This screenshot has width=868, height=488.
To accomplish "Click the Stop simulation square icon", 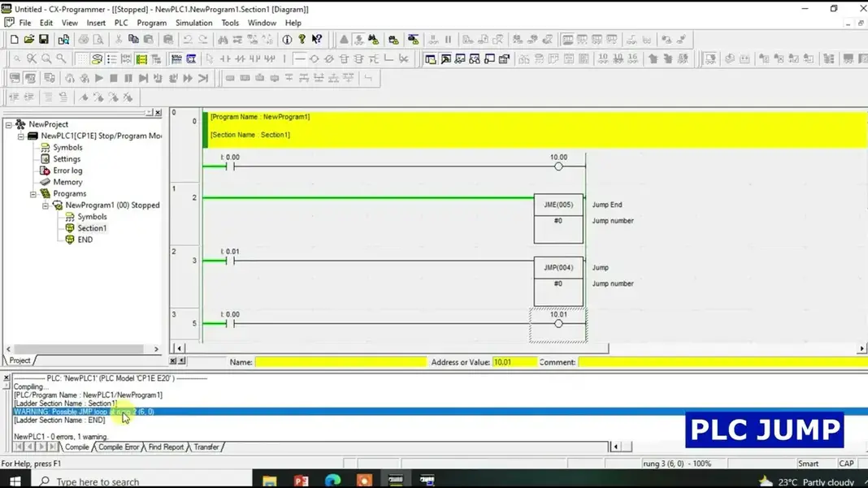I will tap(114, 78).
